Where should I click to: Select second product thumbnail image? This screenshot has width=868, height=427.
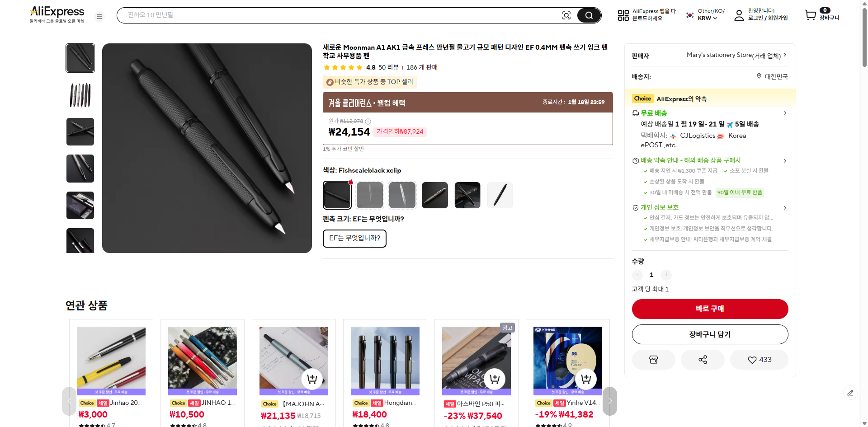click(80, 95)
